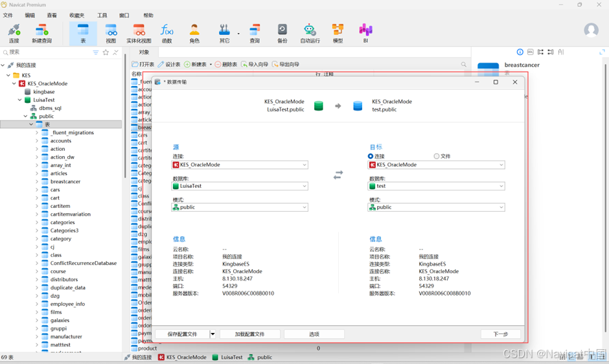
Task: Open the Tools (工具) menu
Action: click(102, 15)
